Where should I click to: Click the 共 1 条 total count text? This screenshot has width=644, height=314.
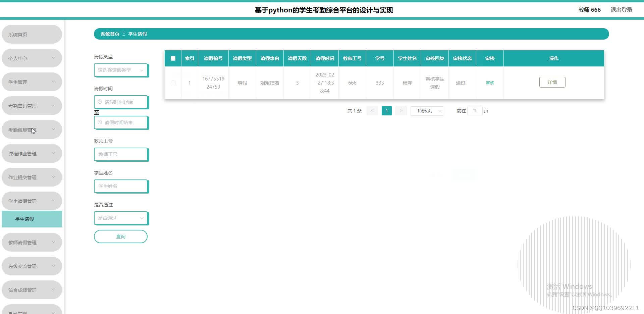[x=355, y=111]
